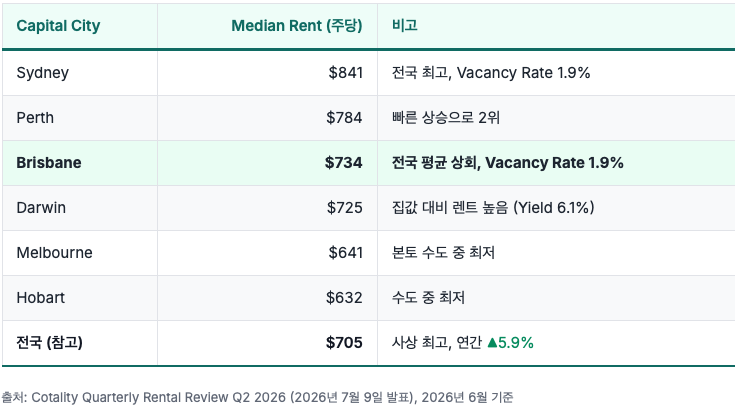Image resolution: width=735 pixels, height=415 pixels.
Task: Click Sydney's $841 rent value
Action: (345, 73)
